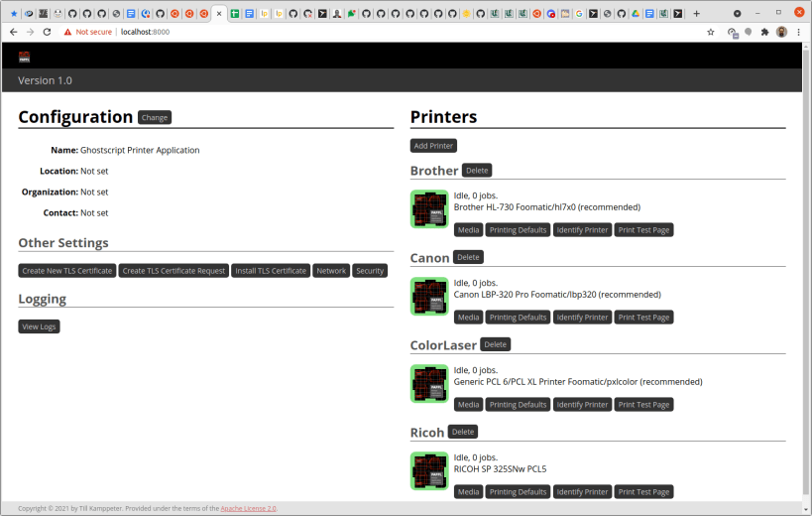This screenshot has height=516, width=812.
Task: Click the Canon printer icon thumbnail
Action: [429, 297]
